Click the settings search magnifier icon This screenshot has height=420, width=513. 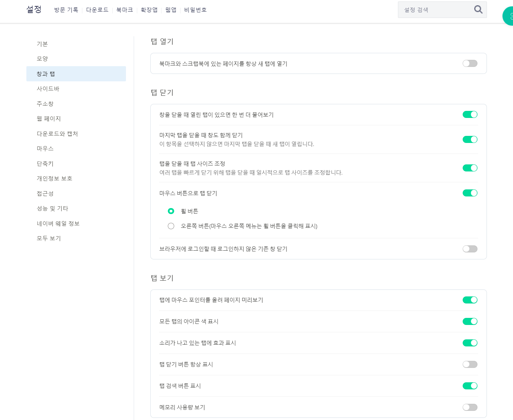point(478,10)
